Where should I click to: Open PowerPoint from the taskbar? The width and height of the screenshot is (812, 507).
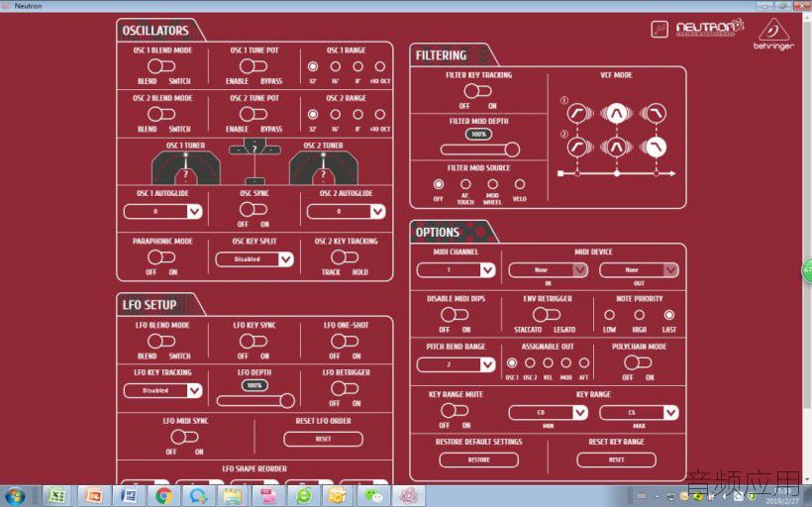pyautogui.click(x=93, y=496)
